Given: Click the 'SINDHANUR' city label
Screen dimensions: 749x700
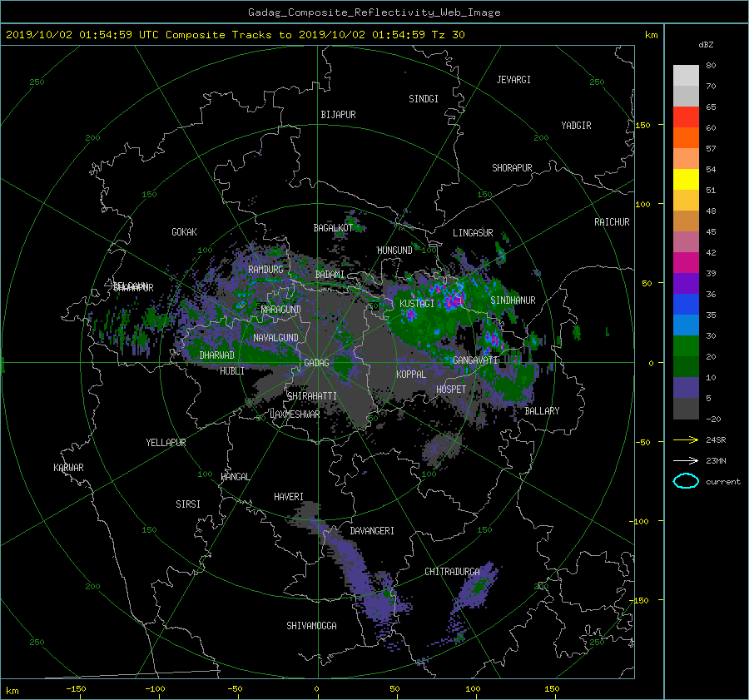Looking at the screenshot, I should tap(513, 300).
